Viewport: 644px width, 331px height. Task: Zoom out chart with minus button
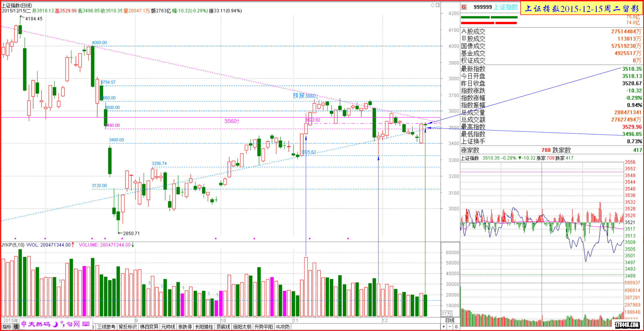pos(450,327)
